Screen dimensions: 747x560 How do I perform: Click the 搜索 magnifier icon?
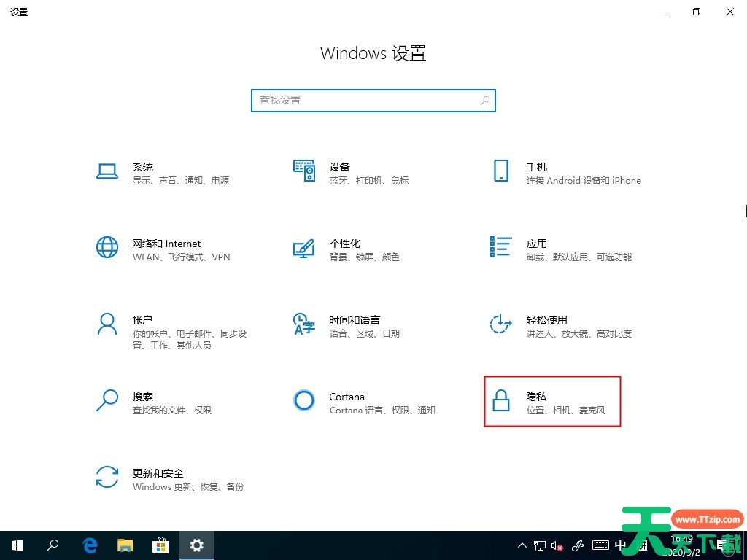[x=107, y=400]
